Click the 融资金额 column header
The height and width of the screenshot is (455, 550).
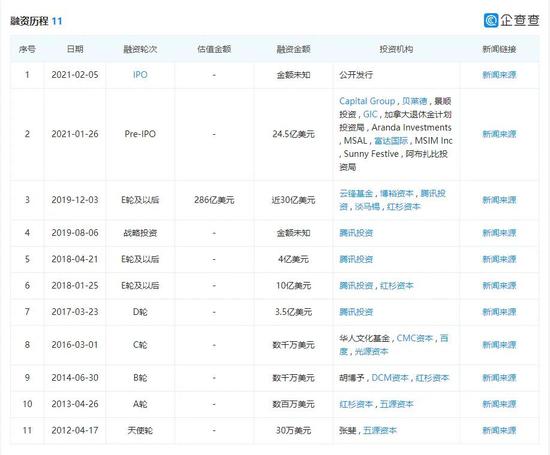pos(294,49)
